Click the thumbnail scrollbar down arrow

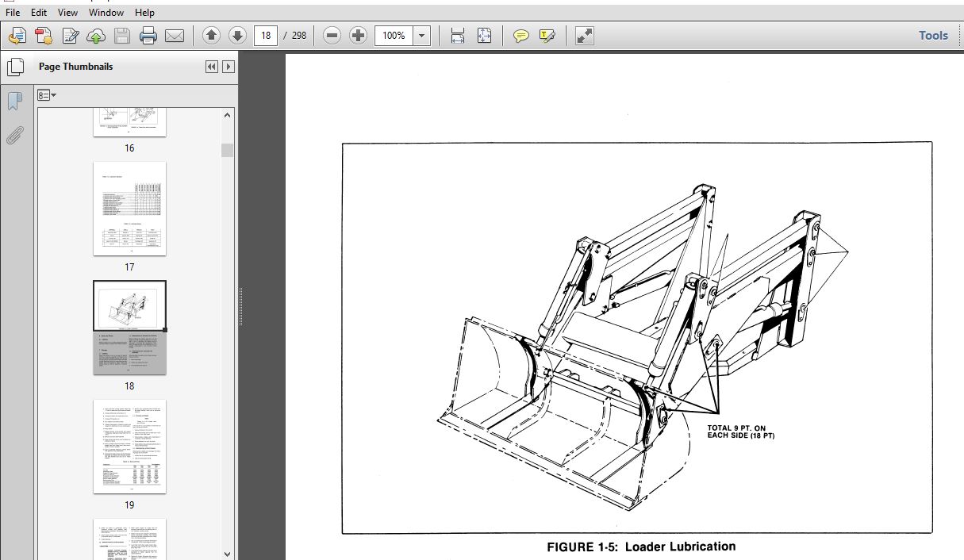point(228,553)
